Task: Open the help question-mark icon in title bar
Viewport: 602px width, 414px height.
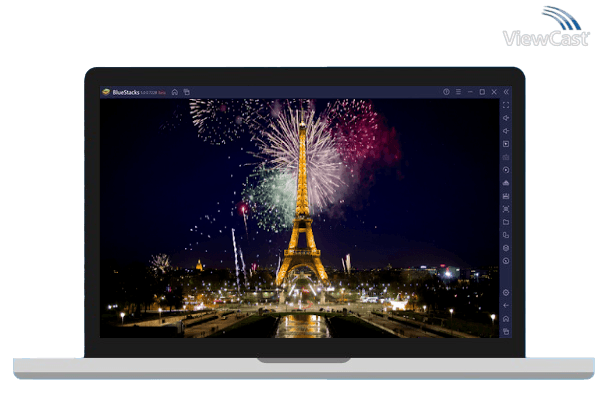Action: 446,92
